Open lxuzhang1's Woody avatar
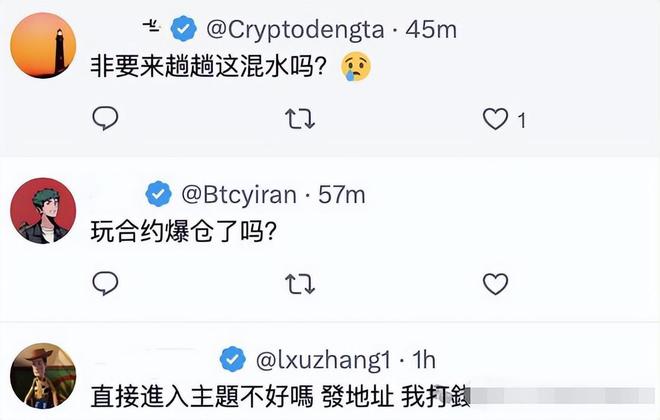 (x=43, y=375)
